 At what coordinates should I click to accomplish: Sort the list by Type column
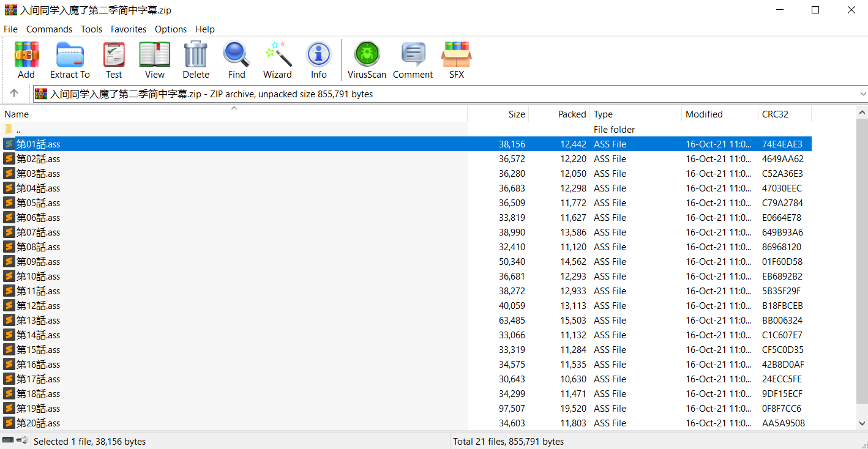[636, 114]
